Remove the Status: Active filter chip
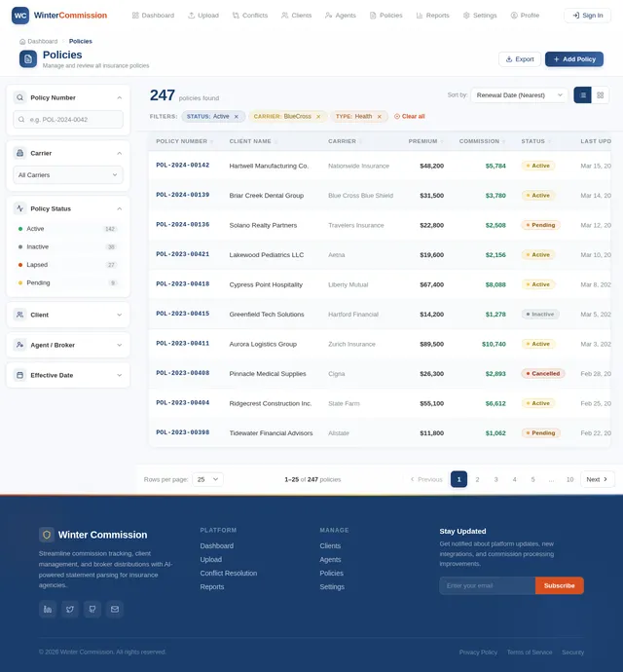The height and width of the screenshot is (672, 623). pyautogui.click(x=237, y=117)
